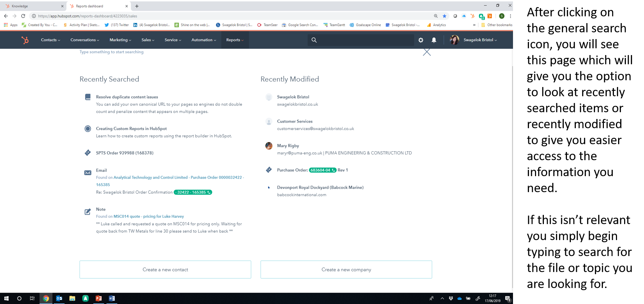Show more bookmarks with the chevron
This screenshot has height=304, width=644.
[x=474, y=25]
